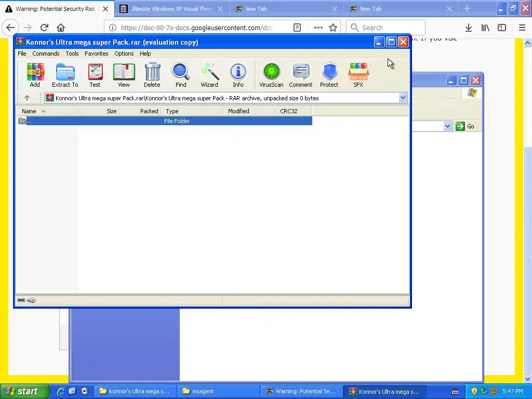
Task: Open the View book icon
Action: tap(124, 75)
